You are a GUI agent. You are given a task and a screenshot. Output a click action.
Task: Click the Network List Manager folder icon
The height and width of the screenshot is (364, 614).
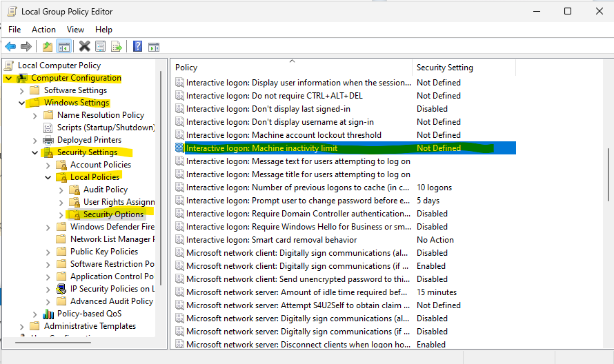click(61, 239)
